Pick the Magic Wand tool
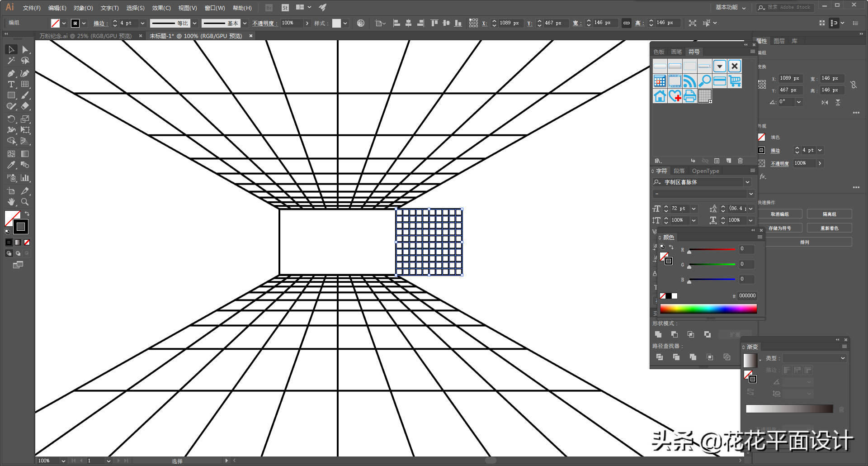 coord(11,61)
